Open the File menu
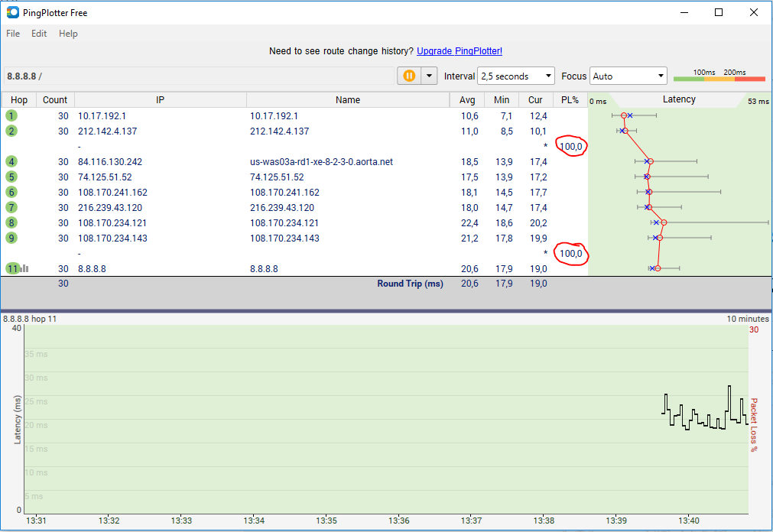Screen dimensions: 773x532 click(x=13, y=34)
